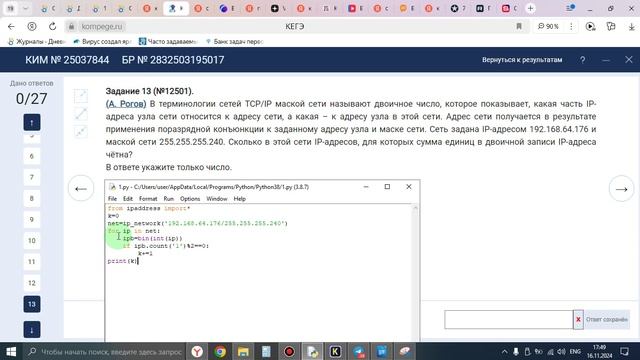Select task number 8
The image size is (640, 360).
pos(32,198)
